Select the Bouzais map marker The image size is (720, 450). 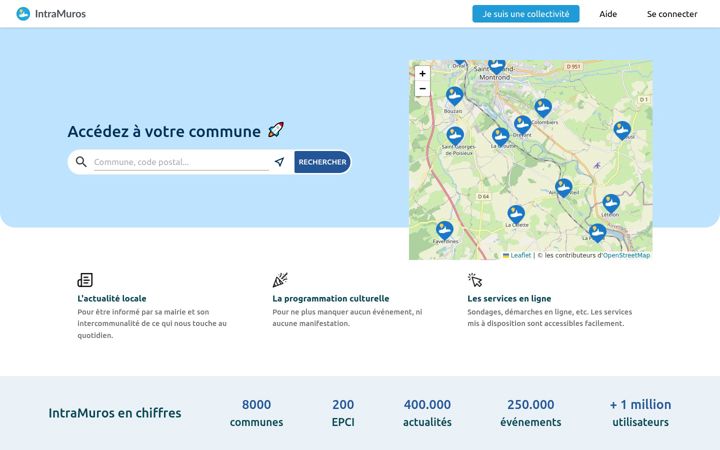tap(454, 96)
